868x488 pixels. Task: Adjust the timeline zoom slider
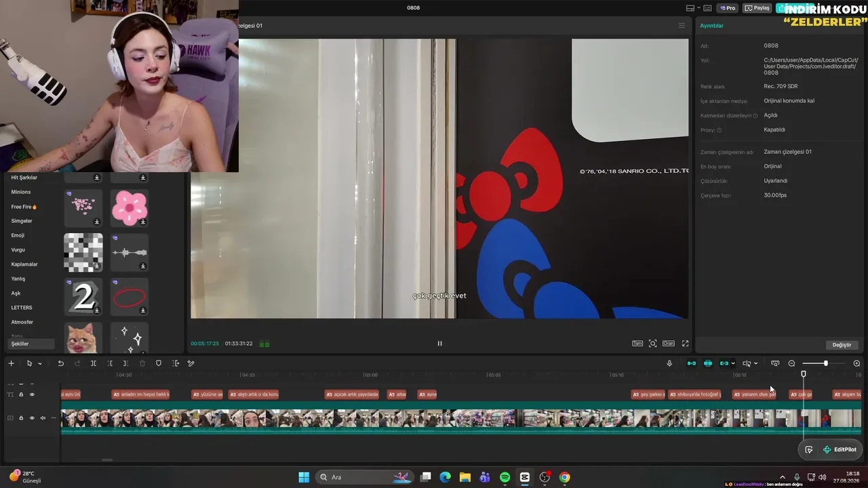pos(825,363)
